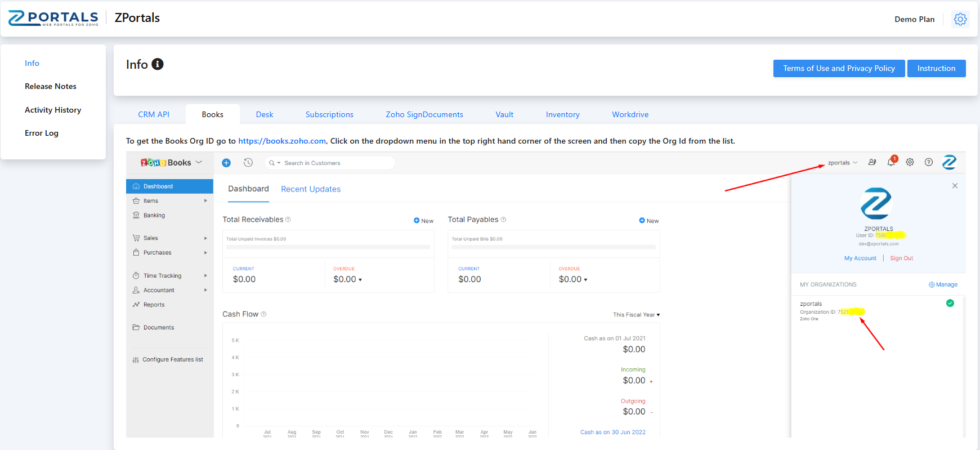Switch to the CRM API tab

click(154, 114)
